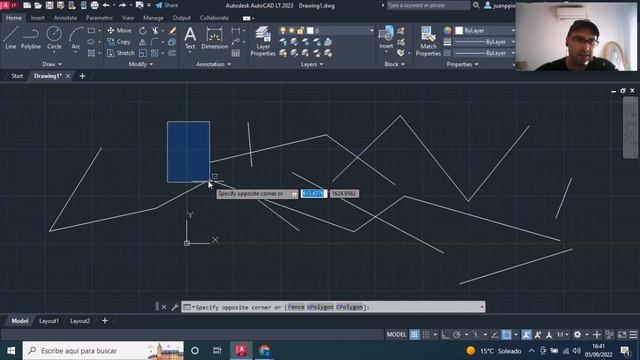Open the Insert ribbon tab
640x360 pixels.
click(37, 18)
